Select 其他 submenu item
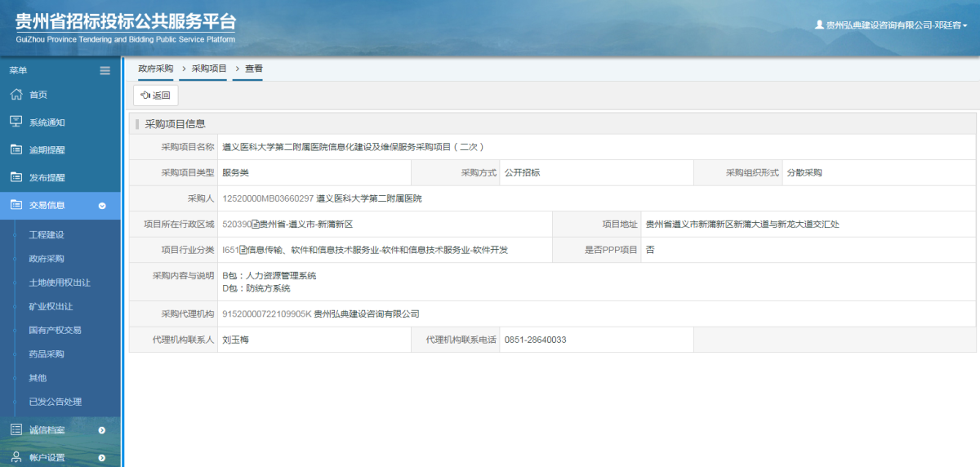Screen dimensions: 980x467 tap(38, 378)
